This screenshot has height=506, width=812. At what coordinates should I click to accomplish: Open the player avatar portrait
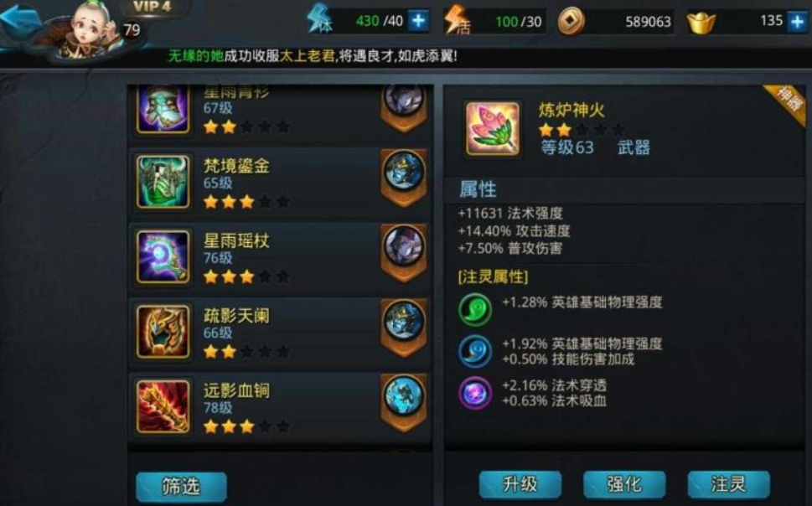(x=88, y=30)
